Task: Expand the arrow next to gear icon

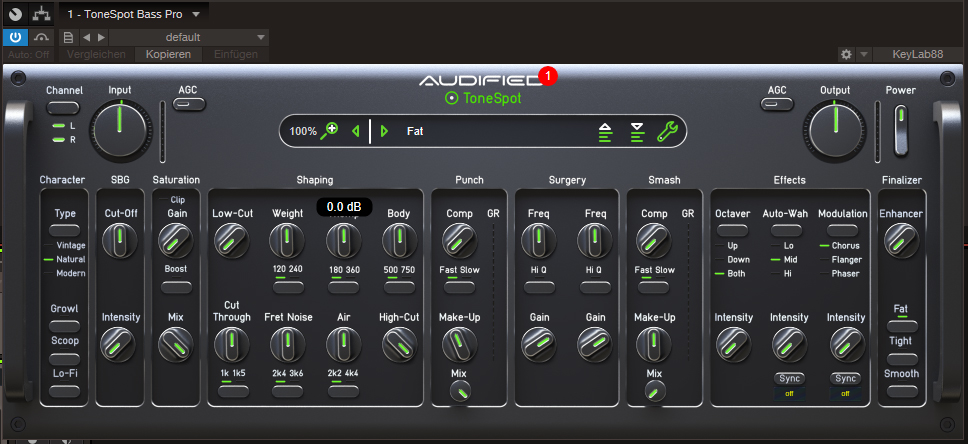Action: [x=863, y=54]
